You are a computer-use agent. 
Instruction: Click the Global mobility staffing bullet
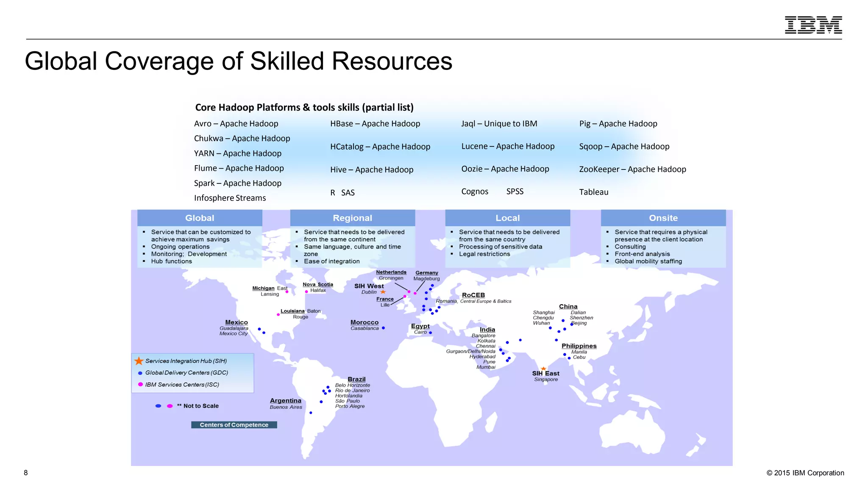click(x=648, y=261)
